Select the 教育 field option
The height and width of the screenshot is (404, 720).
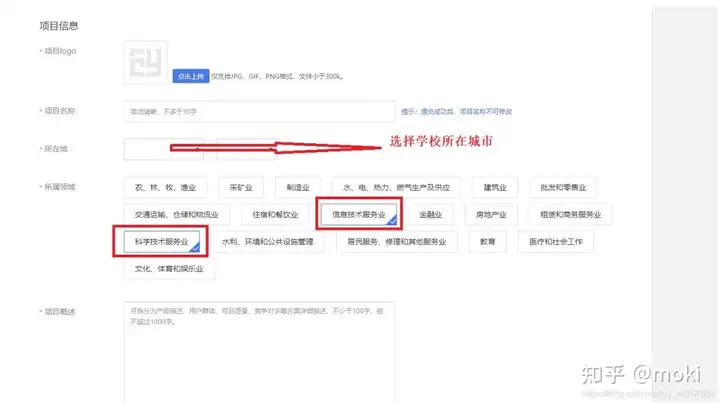click(x=487, y=241)
